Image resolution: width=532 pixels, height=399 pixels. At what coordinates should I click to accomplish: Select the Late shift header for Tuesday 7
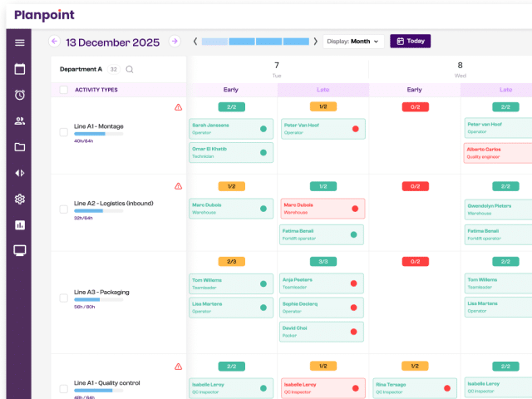(323, 90)
